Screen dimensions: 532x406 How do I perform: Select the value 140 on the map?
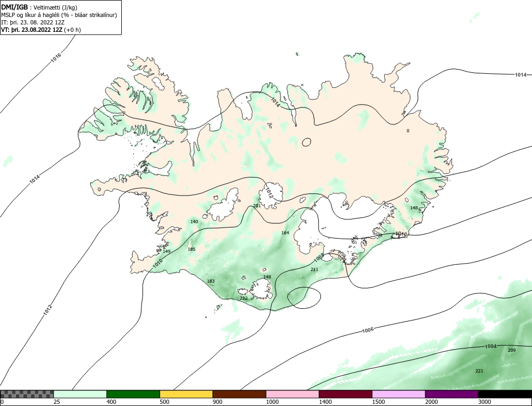tap(194, 222)
